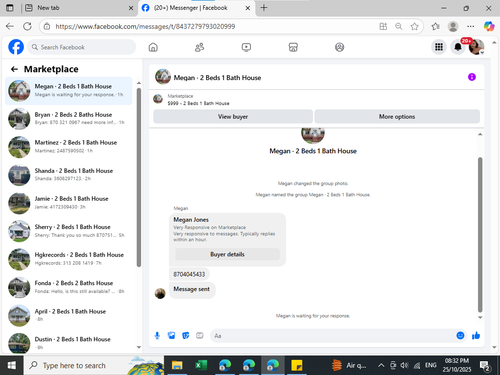This screenshot has height=375, width=500.
Task: Open Bryan - 2 Beds 2 Baths House chat
Action: coord(69,119)
